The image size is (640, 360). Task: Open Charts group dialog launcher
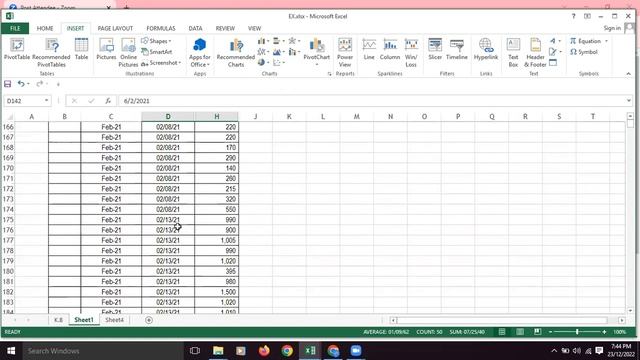point(329,74)
